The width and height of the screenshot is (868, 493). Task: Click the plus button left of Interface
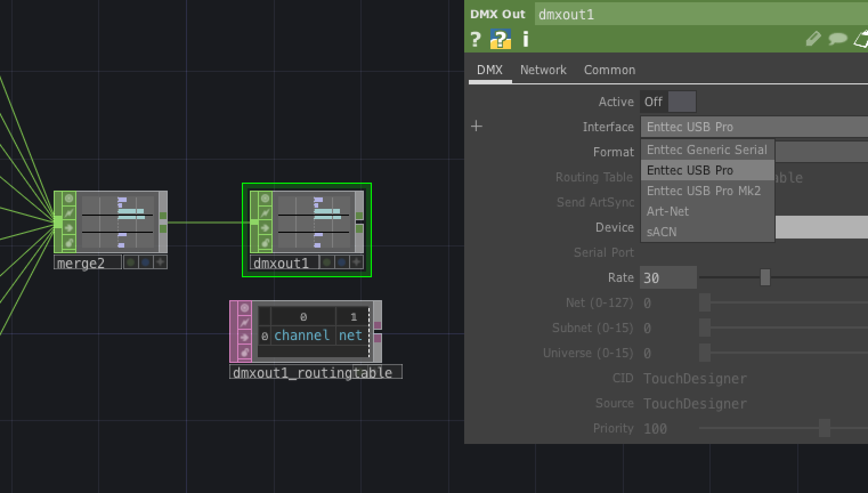pyautogui.click(x=476, y=126)
